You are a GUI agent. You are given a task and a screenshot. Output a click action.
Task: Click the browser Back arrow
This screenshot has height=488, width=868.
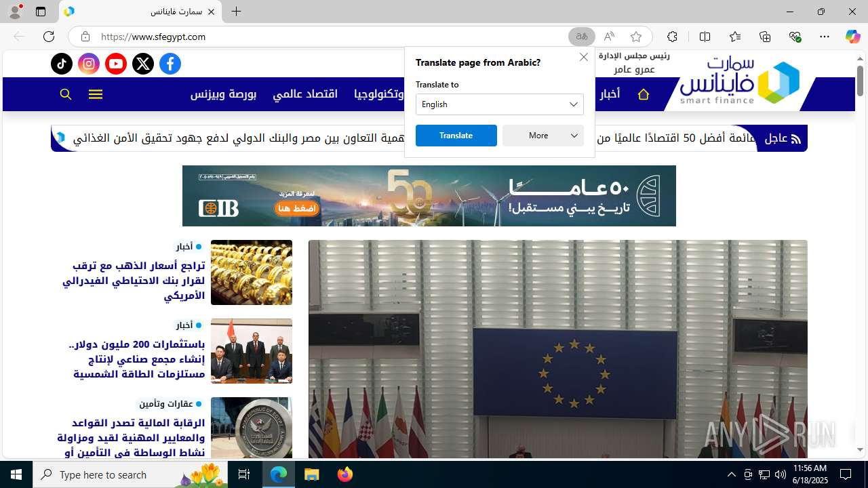[19, 37]
